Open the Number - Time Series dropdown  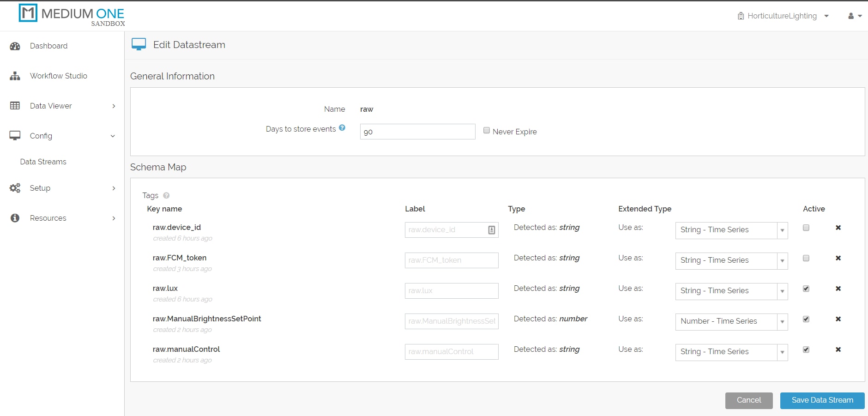[731, 321]
